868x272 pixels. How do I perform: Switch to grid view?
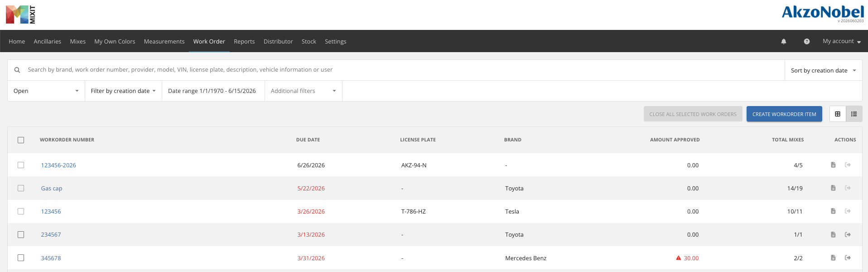(x=838, y=114)
